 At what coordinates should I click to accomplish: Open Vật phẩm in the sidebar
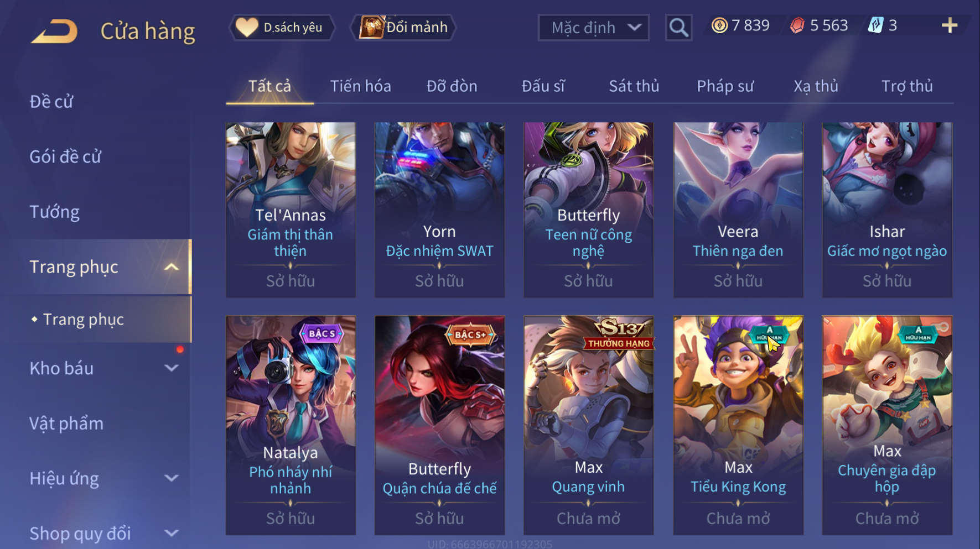click(x=66, y=423)
